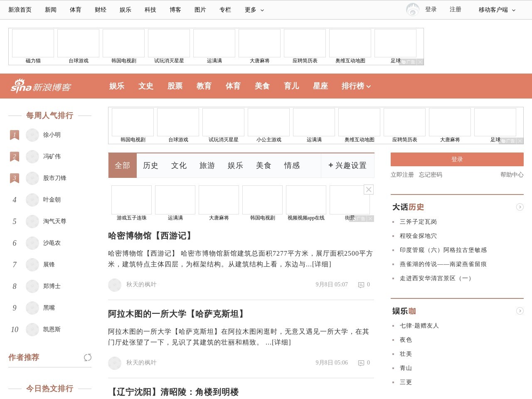
Task: Open article 阿拉木图的一所大学【哈萨克斯坦】
Action: [177, 314]
